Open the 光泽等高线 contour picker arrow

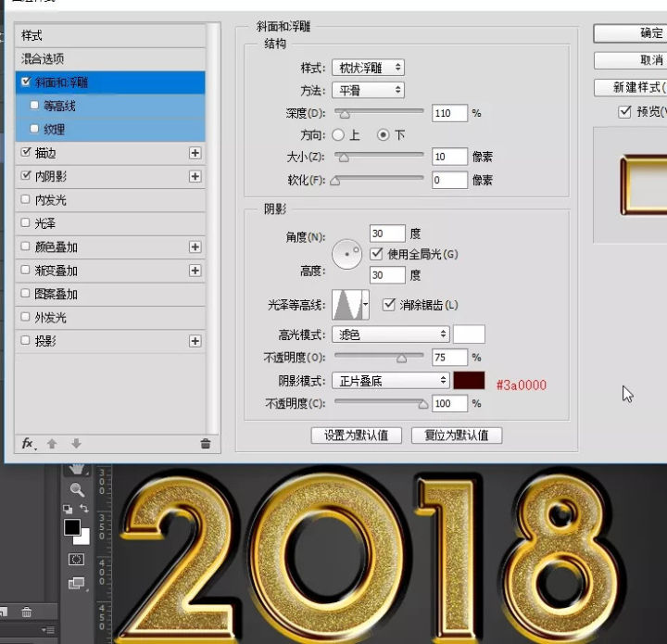coord(366,305)
